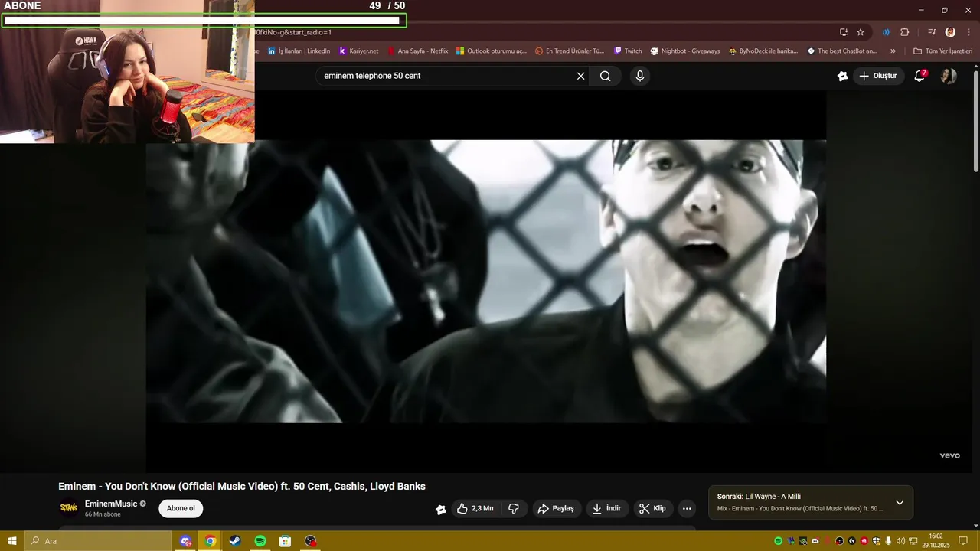Click the install app icon in address bar
This screenshot has height=551, width=980.
pyautogui.click(x=844, y=32)
